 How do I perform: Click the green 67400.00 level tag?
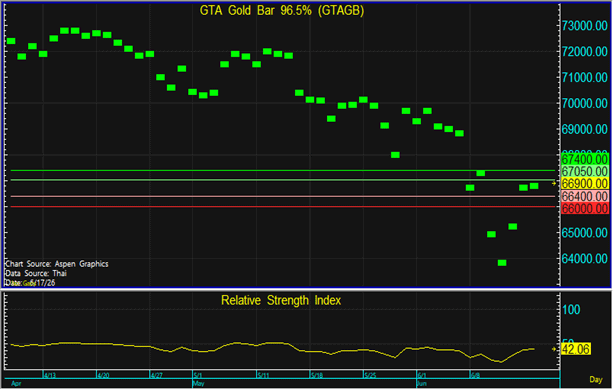(x=584, y=159)
